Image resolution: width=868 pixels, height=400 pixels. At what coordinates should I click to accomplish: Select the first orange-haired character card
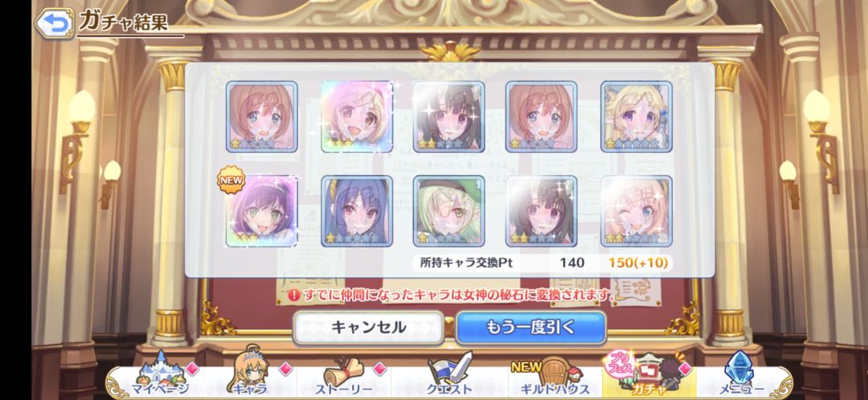pyautogui.click(x=262, y=116)
